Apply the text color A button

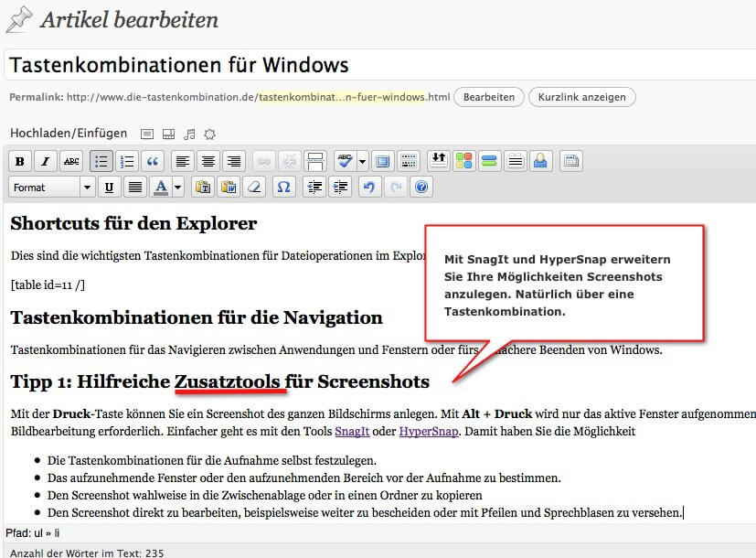(161, 188)
